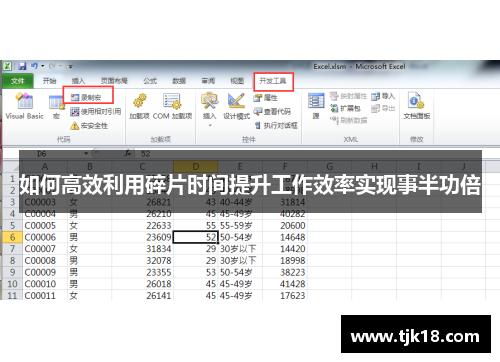Select row header 7
500x362 pixels.
pos(12,249)
